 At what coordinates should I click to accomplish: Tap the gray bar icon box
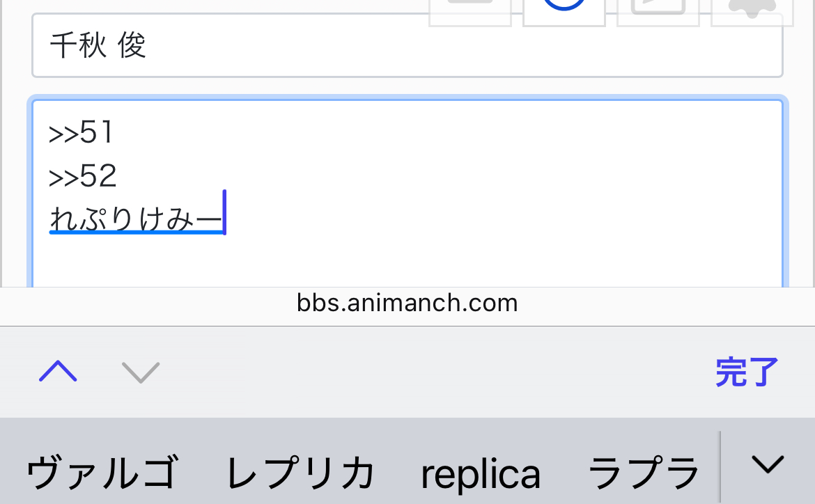(x=470, y=11)
